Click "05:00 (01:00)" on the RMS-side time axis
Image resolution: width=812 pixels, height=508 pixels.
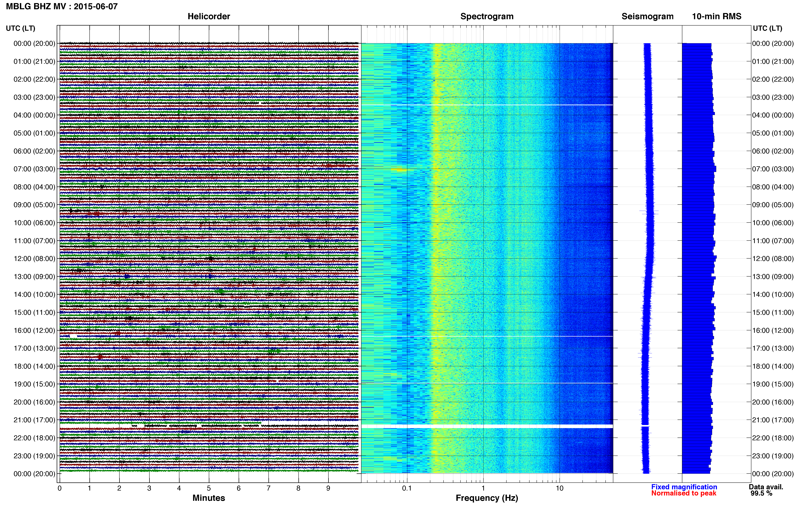pos(773,133)
